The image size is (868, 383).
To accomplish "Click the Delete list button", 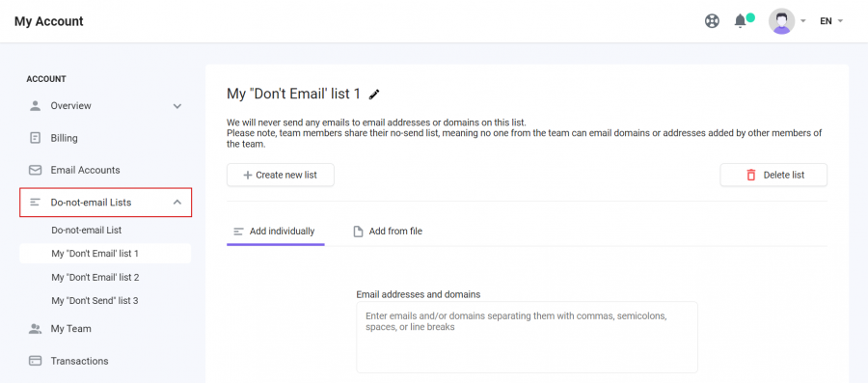I will click(x=773, y=175).
